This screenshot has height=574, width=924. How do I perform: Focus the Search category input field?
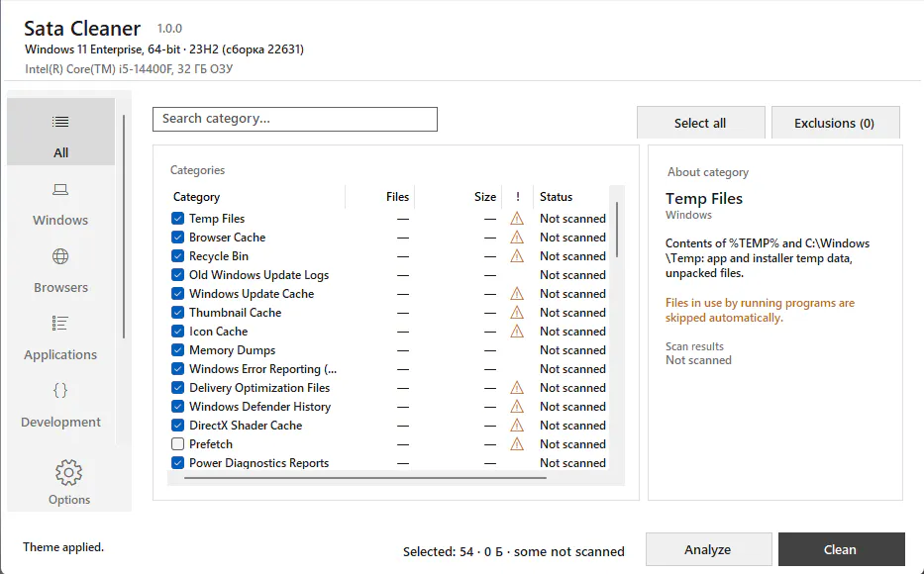pyautogui.click(x=295, y=119)
